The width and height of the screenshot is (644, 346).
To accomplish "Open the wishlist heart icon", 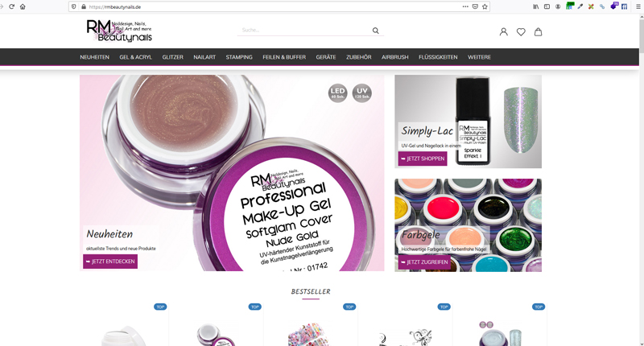I will 521,31.
